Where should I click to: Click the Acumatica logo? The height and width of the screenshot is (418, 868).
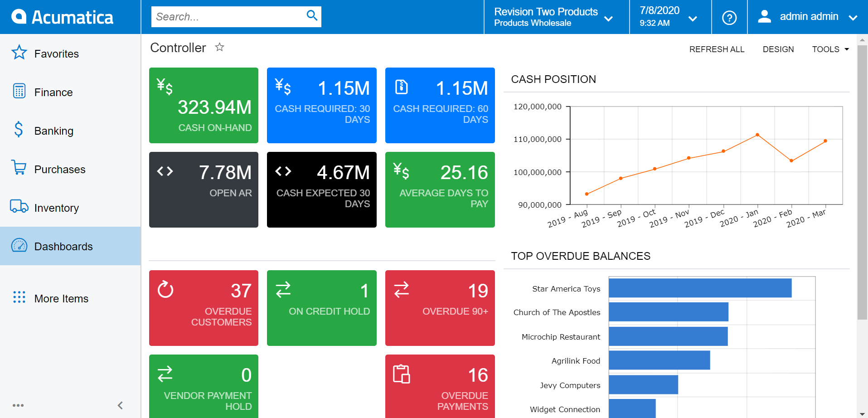pyautogui.click(x=62, y=17)
